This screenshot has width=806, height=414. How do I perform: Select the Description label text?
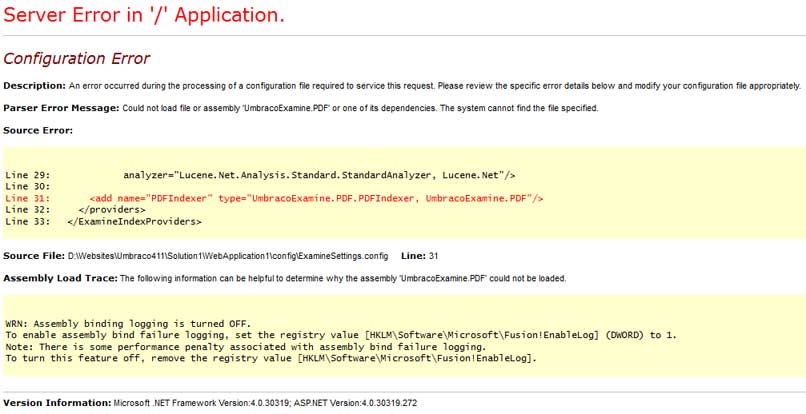(x=34, y=86)
